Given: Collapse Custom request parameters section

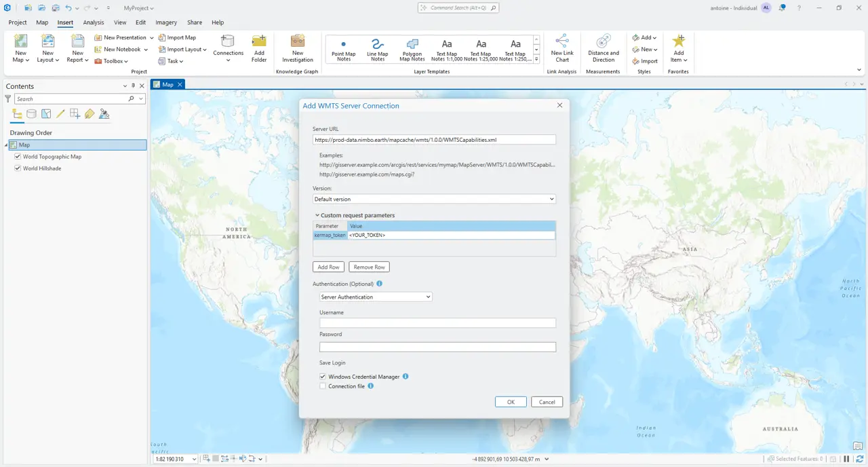Looking at the screenshot, I should pyautogui.click(x=317, y=215).
